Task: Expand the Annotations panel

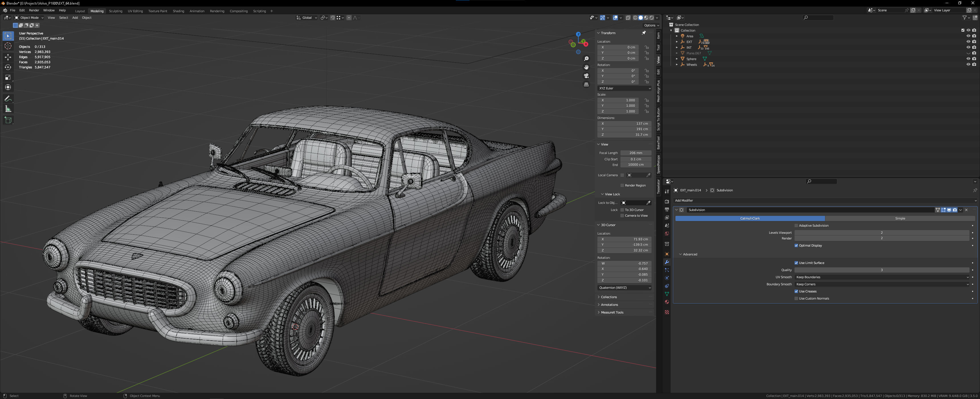Action: (609, 305)
